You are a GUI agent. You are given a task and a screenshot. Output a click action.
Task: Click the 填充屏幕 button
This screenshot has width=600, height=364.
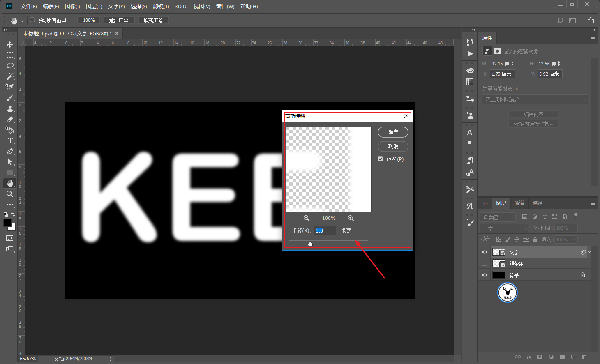pos(153,20)
